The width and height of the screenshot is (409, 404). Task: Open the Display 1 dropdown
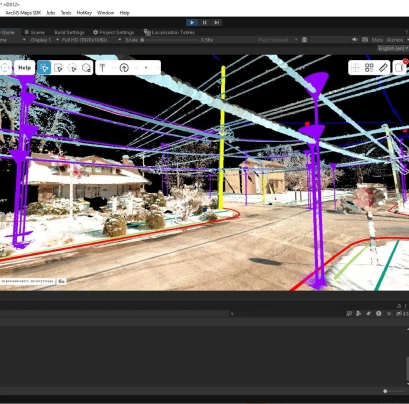(x=45, y=40)
